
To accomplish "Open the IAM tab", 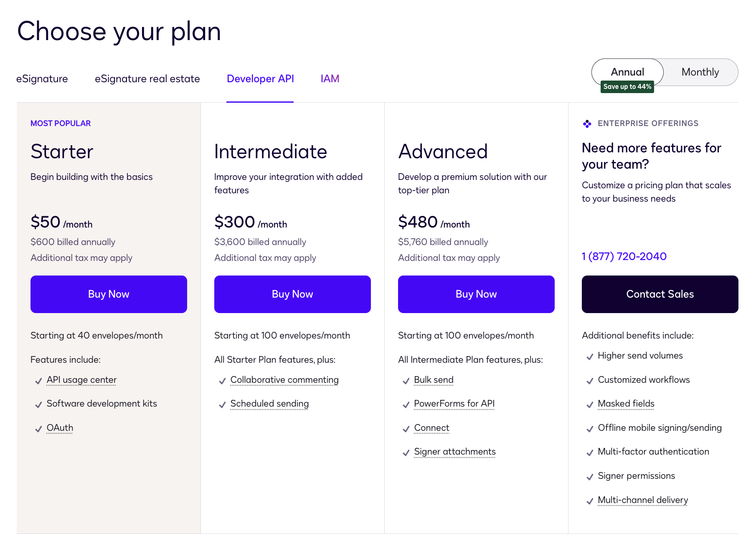I will [330, 79].
